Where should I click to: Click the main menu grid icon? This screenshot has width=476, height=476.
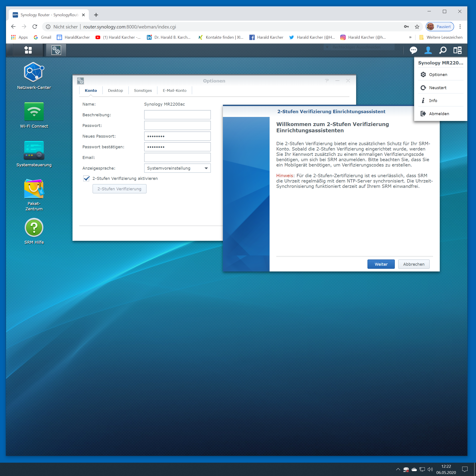28,50
